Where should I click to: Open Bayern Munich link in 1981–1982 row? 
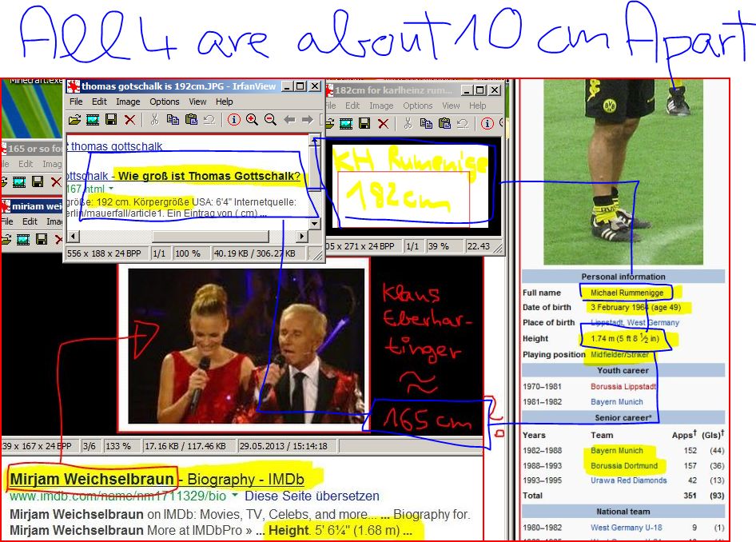(617, 401)
